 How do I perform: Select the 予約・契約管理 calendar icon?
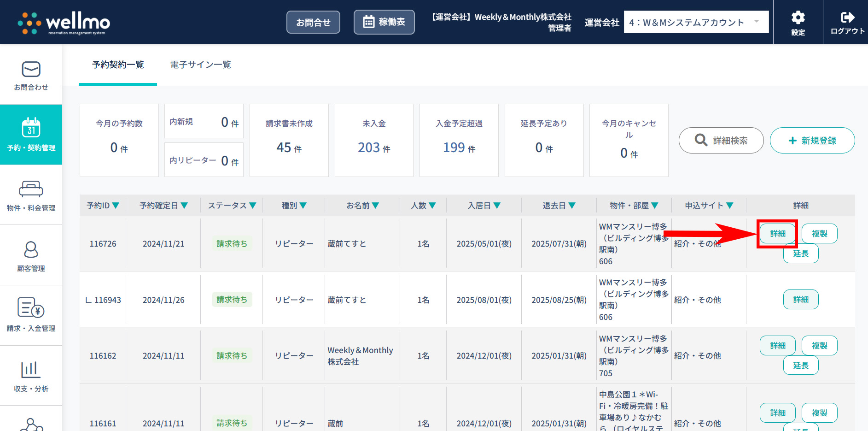pos(31,127)
